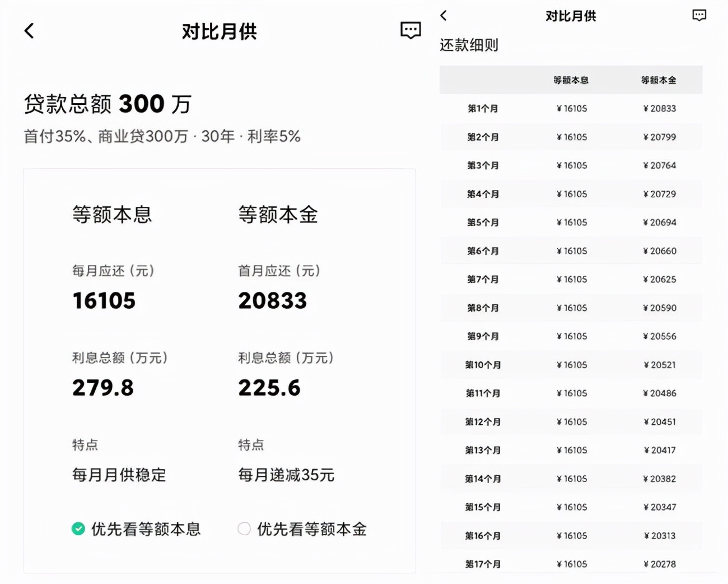Click the 等额本息 column header in the table
Viewport: 728px width, 584px height.
tap(572, 80)
